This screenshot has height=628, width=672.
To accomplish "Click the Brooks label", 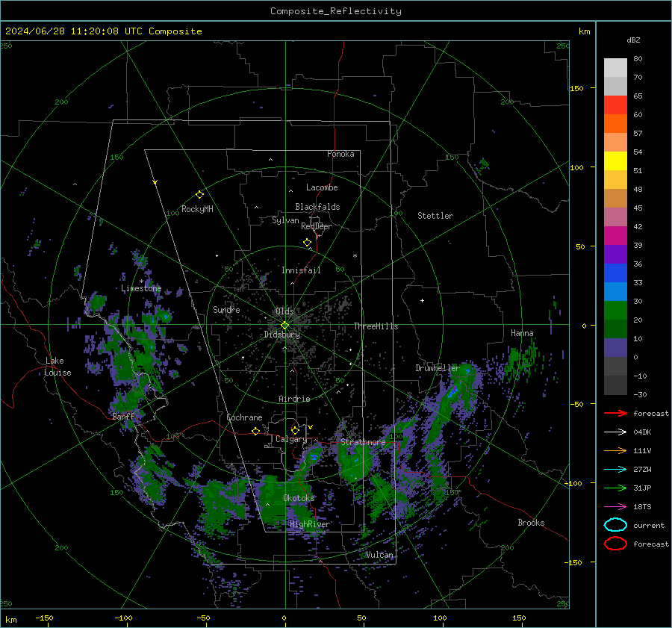I will (531, 523).
